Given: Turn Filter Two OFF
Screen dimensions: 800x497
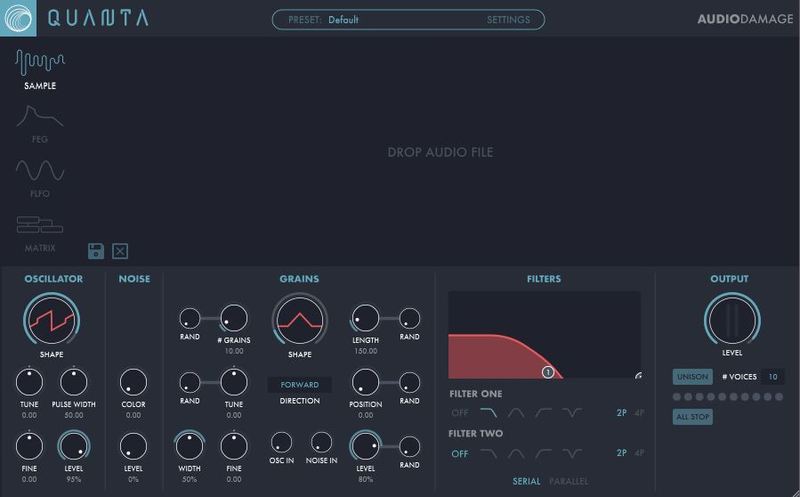Looking at the screenshot, I should pyautogui.click(x=460, y=454).
